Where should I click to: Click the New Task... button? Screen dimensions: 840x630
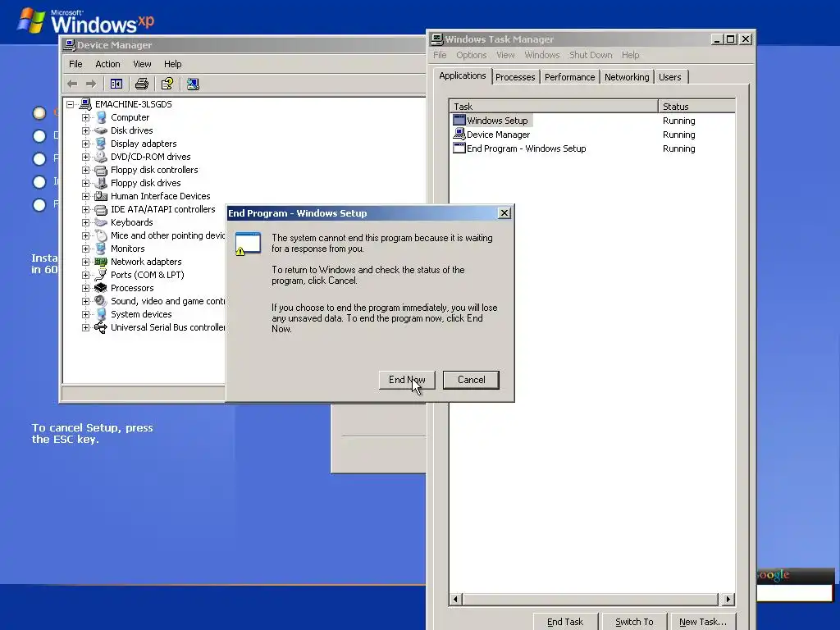[703, 622]
